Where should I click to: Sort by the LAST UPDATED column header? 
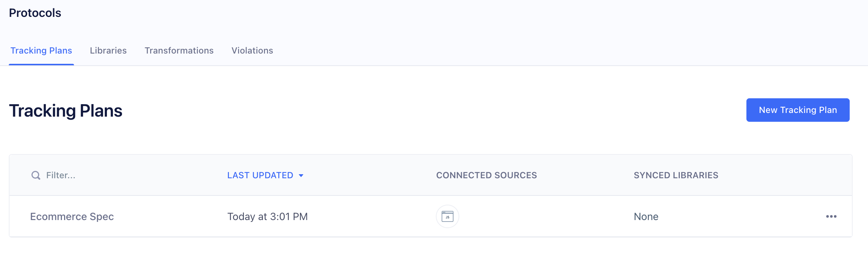click(x=260, y=175)
